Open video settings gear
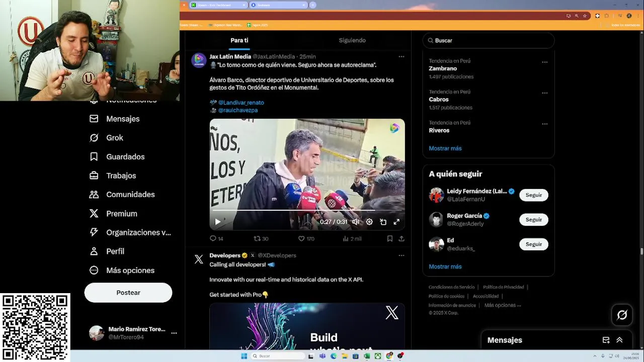This screenshot has width=644, height=362. point(369,222)
